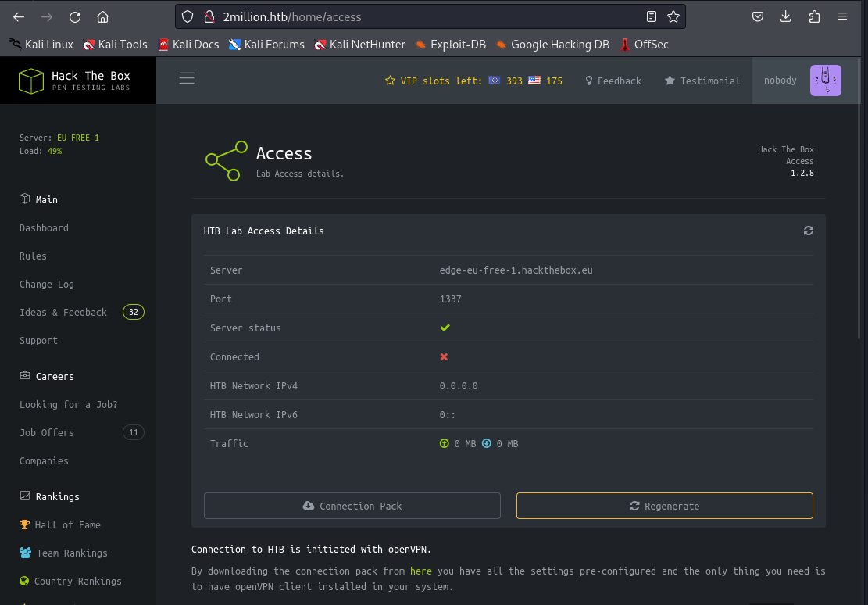Click the Hack The Box cube logo
The width and height of the screenshot is (868, 605).
coord(31,81)
